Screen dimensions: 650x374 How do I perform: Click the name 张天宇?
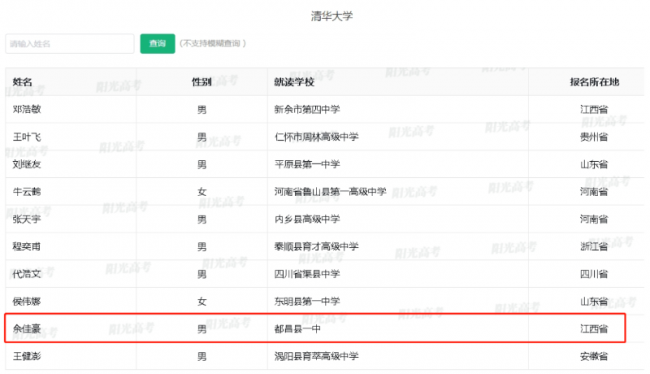point(27,219)
